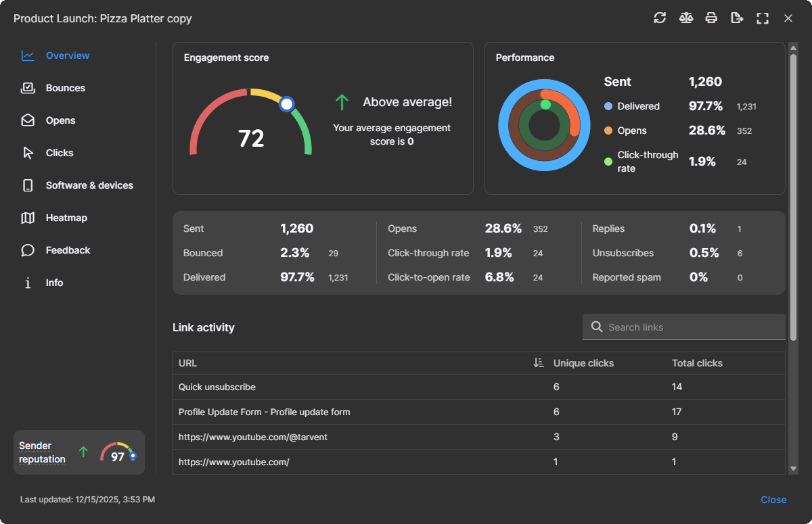
Task: Open the youtube.com/@tarvent link row
Action: tap(253, 437)
